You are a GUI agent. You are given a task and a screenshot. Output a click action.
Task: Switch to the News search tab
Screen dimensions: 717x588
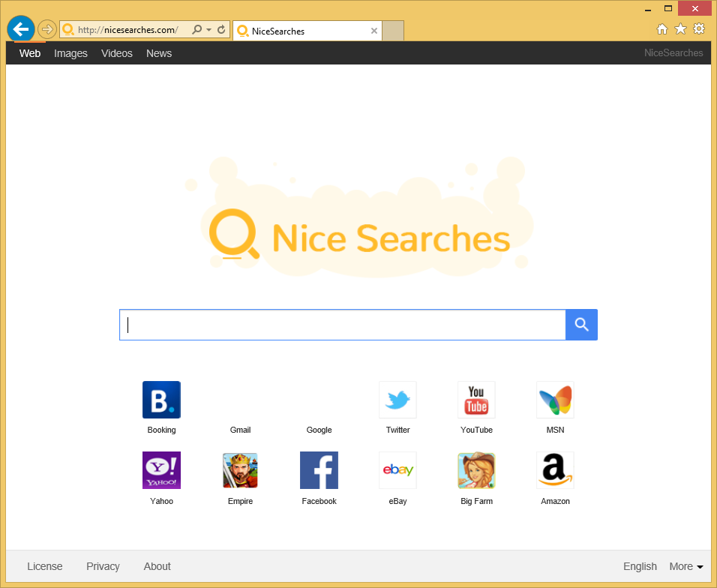(x=159, y=53)
